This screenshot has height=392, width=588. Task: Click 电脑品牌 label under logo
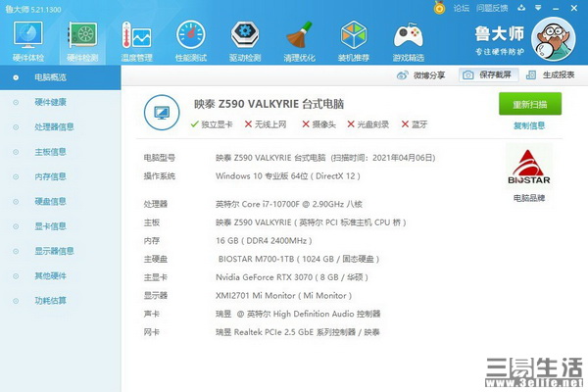(529, 198)
